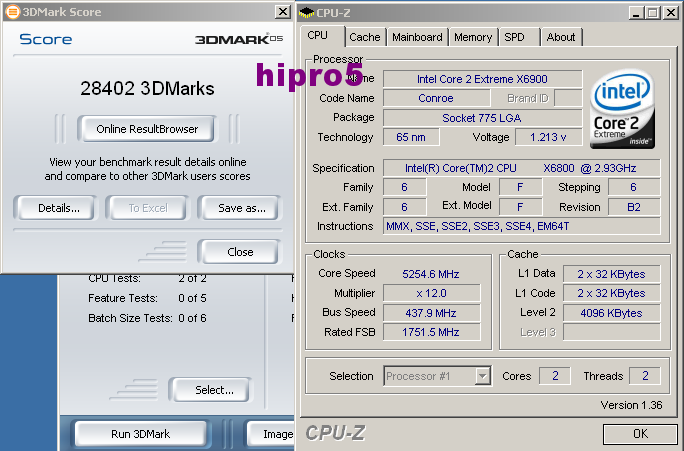Click the 3DMark05 logo in Score dialog
The width and height of the screenshot is (684, 451).
coord(239,39)
